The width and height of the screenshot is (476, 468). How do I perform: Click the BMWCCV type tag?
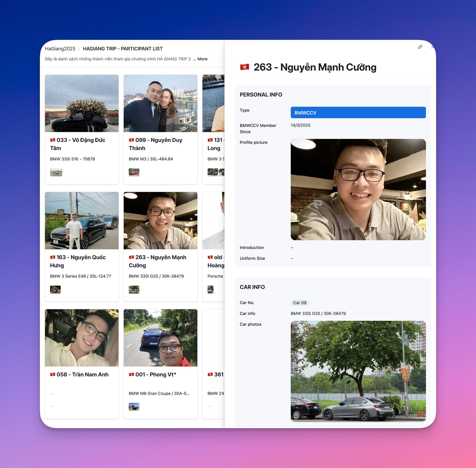(358, 112)
